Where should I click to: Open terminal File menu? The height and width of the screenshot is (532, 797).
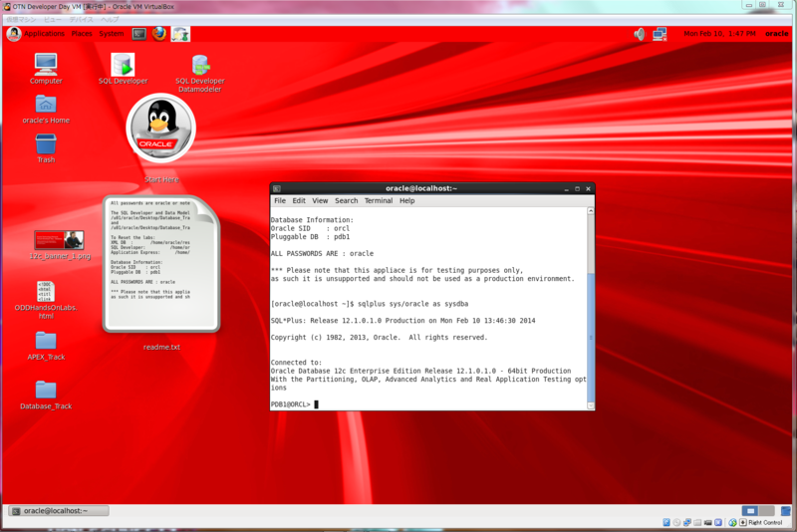click(x=280, y=200)
